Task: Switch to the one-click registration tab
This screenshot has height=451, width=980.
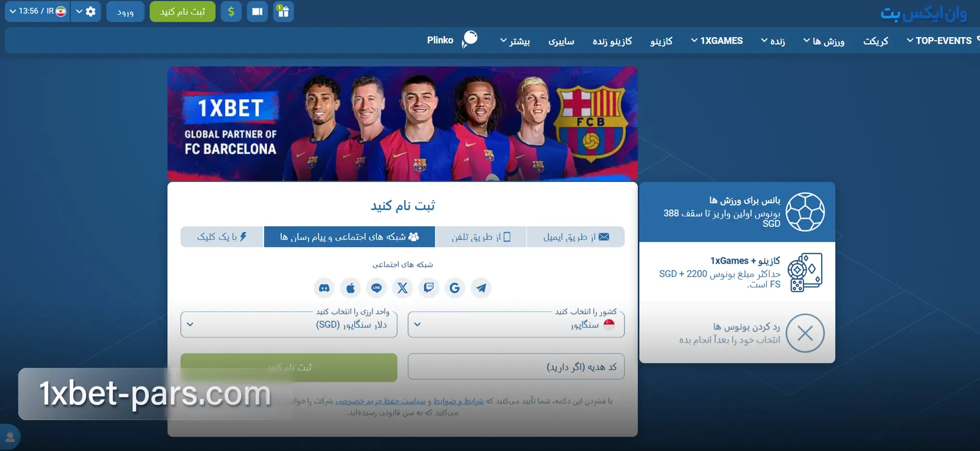Action: point(222,237)
